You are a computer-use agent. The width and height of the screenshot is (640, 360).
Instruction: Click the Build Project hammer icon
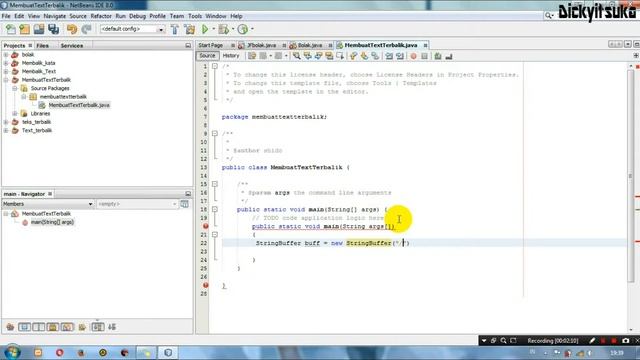click(x=175, y=29)
